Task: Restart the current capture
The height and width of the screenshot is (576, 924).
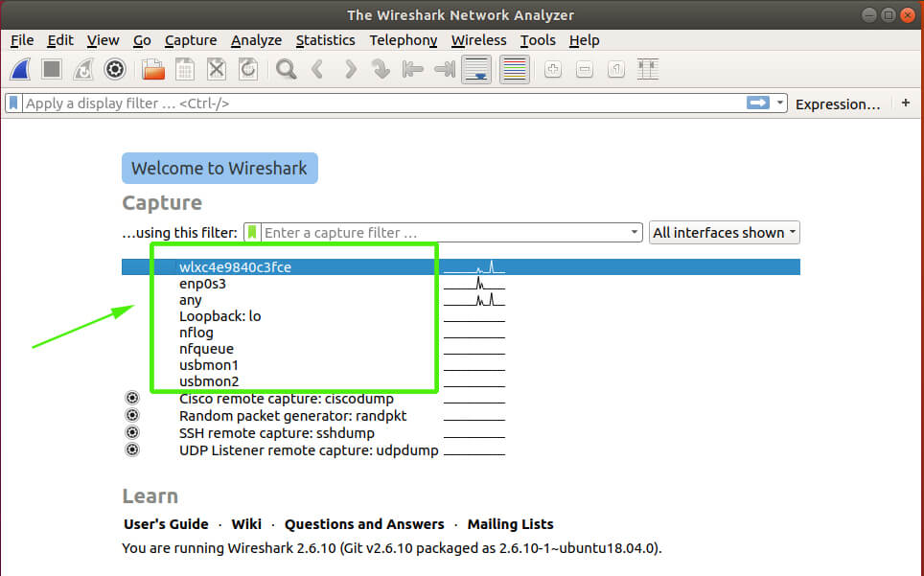Action: [83, 70]
